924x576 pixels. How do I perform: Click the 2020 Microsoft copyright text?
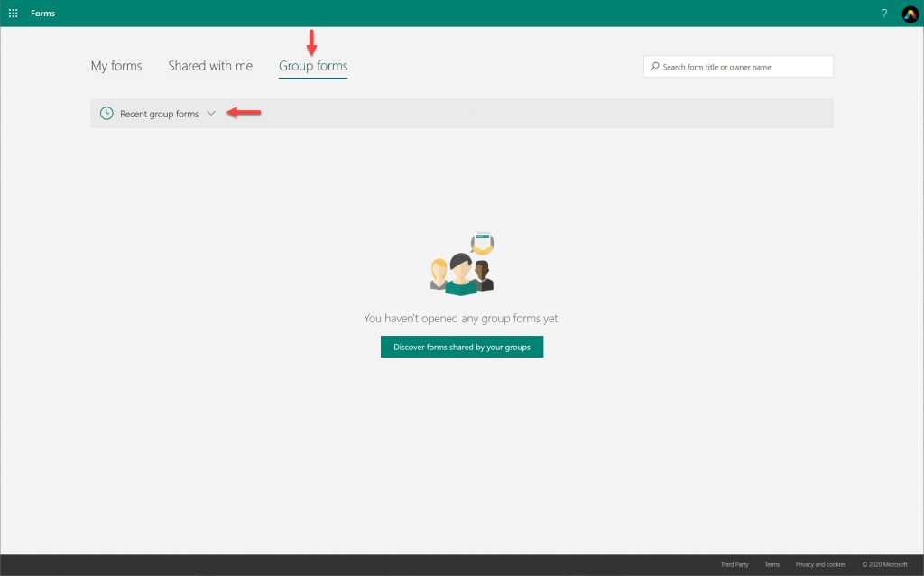(x=884, y=565)
